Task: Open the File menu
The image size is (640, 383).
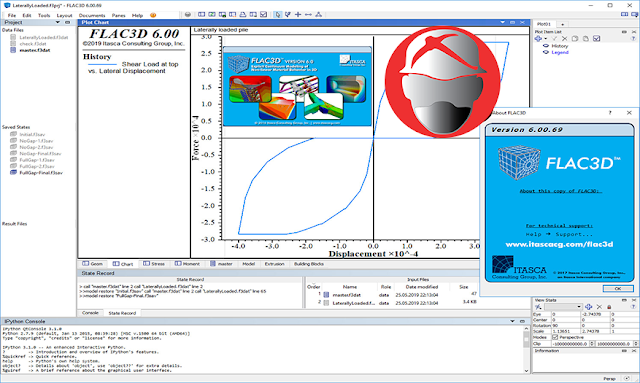Action: (12, 16)
